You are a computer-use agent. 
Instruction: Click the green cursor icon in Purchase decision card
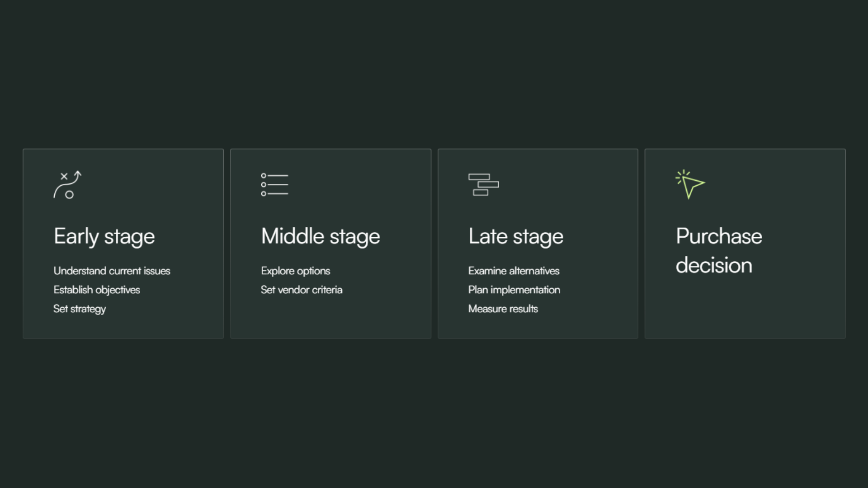(690, 184)
